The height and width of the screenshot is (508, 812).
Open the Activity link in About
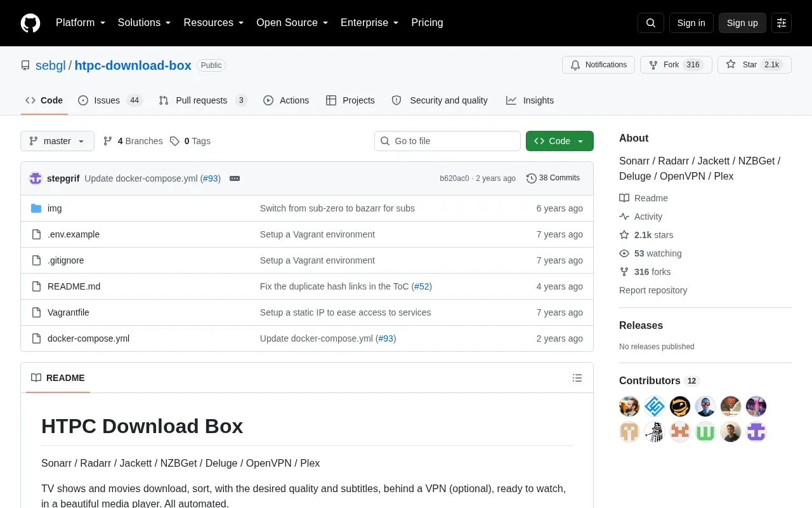641,217
